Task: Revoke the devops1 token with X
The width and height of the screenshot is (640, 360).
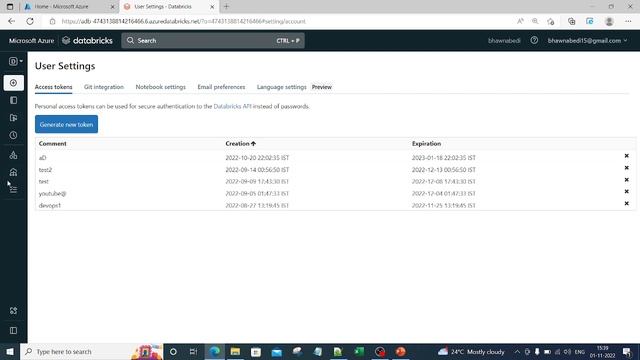Action: click(627, 203)
